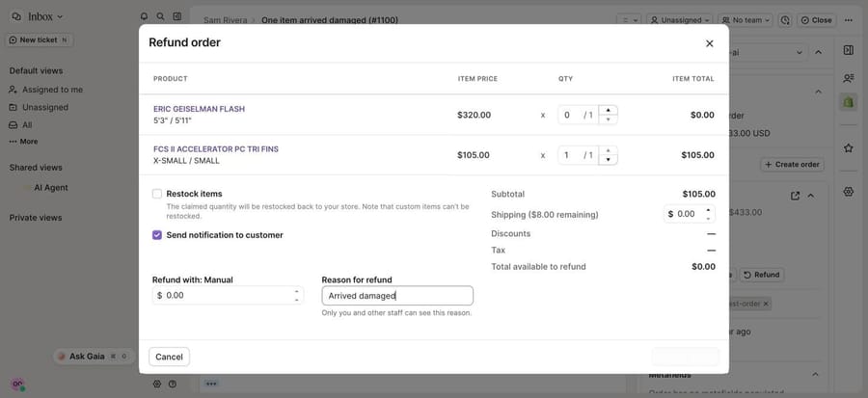Open settings gear at sidebar bottom
The image size is (868, 398).
156,384
